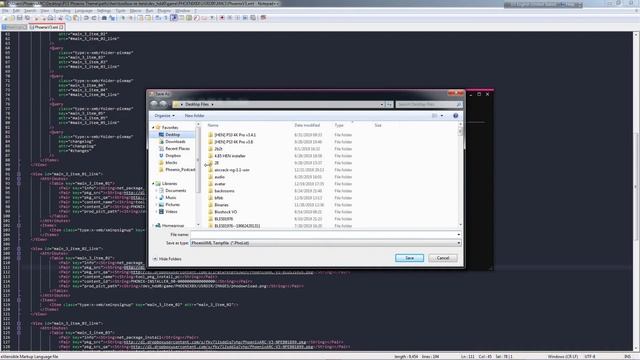Click the Cut scissors toolbar icon
Viewport: 640px width, 360px height.
click(x=60, y=18)
